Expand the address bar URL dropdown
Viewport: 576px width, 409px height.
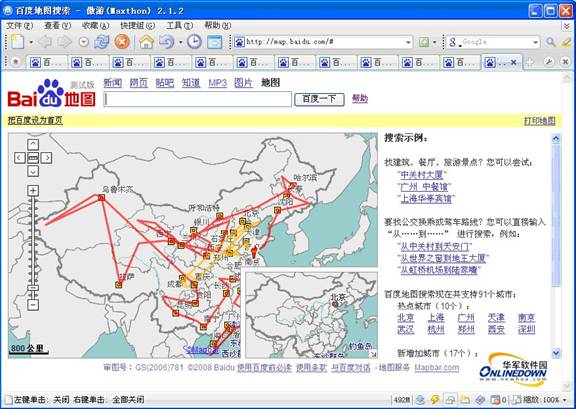tap(408, 42)
